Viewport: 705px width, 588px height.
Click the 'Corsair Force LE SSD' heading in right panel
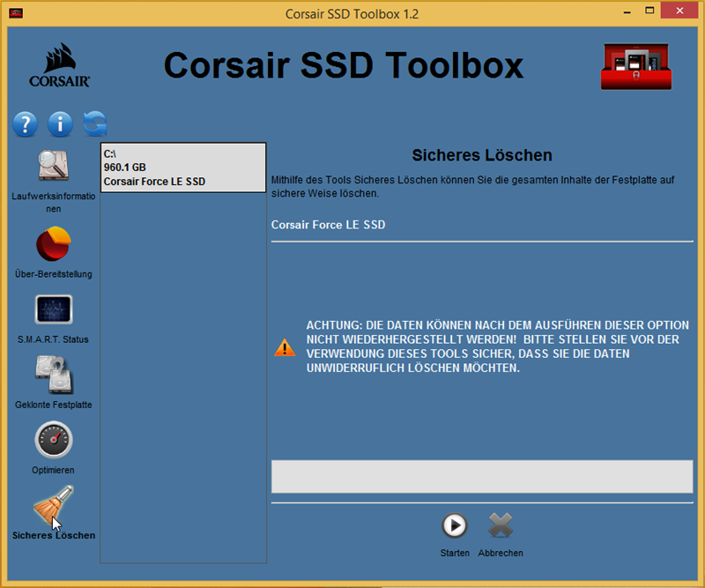point(328,225)
